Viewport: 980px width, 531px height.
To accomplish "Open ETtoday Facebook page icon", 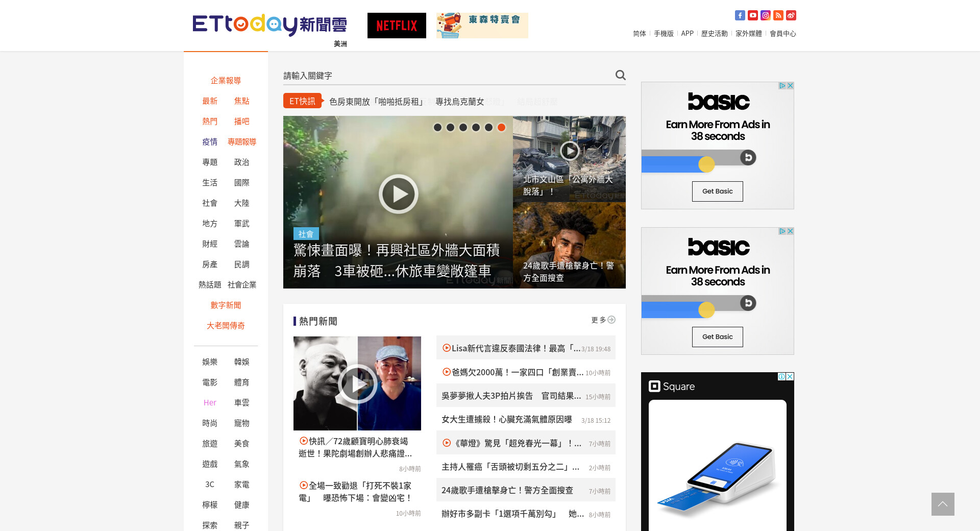I will 740,15.
